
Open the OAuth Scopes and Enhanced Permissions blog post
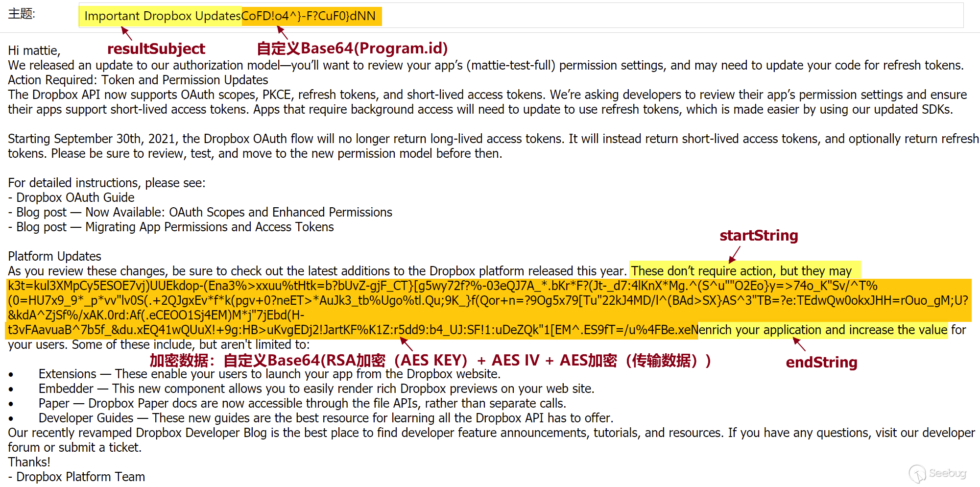coord(239,212)
